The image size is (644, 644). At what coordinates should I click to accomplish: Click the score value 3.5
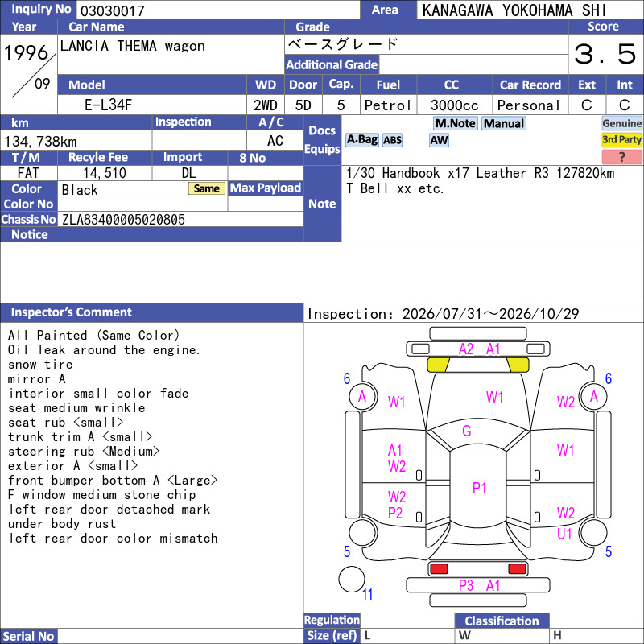(x=605, y=54)
